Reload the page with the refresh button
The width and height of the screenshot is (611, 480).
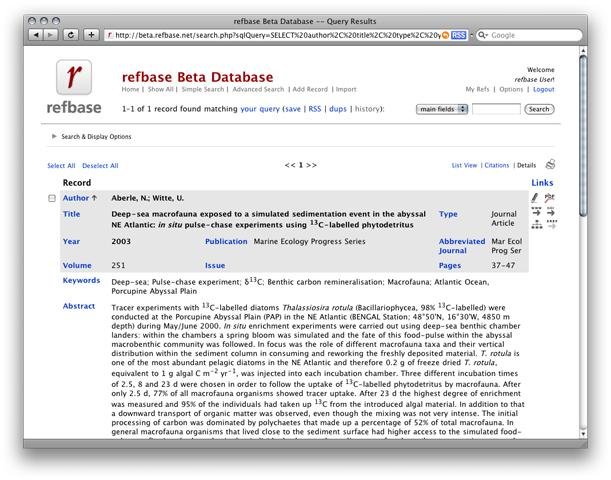click(x=71, y=34)
